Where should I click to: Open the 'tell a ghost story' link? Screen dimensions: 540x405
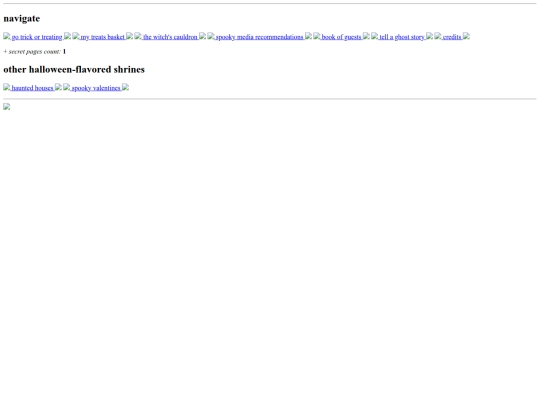(x=402, y=37)
